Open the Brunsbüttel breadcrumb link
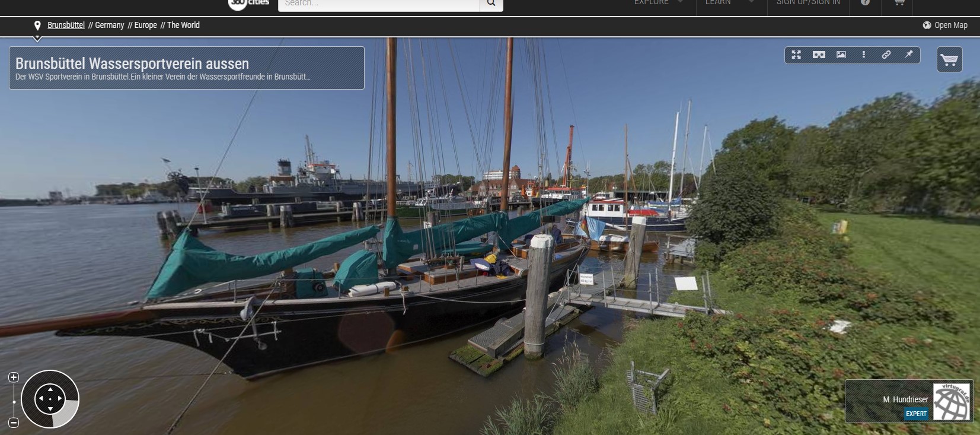 (66, 25)
